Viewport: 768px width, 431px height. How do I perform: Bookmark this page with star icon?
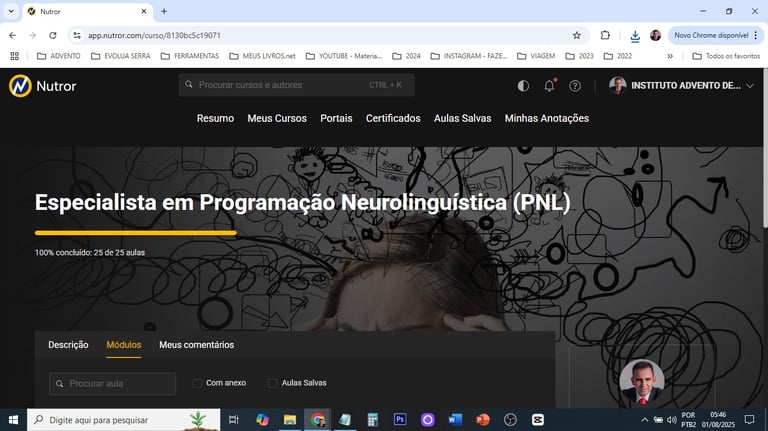(576, 35)
